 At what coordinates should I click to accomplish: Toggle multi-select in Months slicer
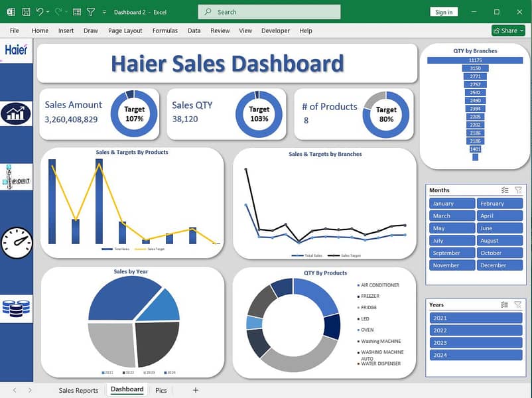505,190
